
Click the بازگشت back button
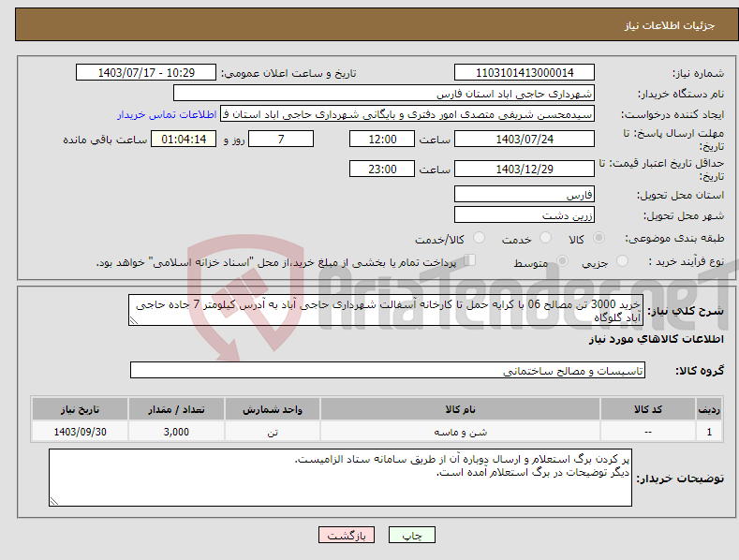point(347,535)
